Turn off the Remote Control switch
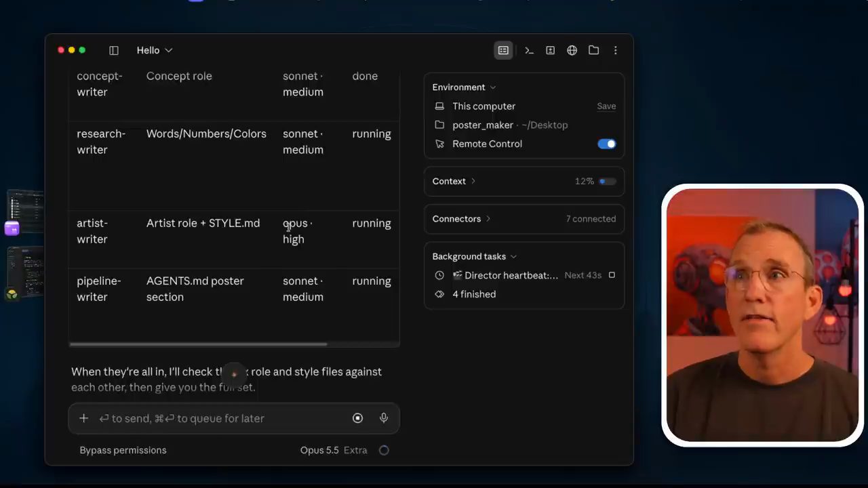The height and width of the screenshot is (488, 868). [607, 144]
